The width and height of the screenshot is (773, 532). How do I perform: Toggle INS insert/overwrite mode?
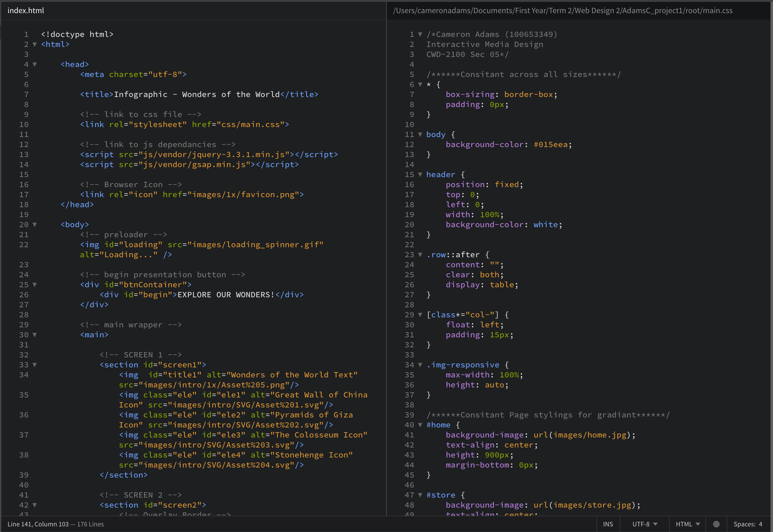608,524
